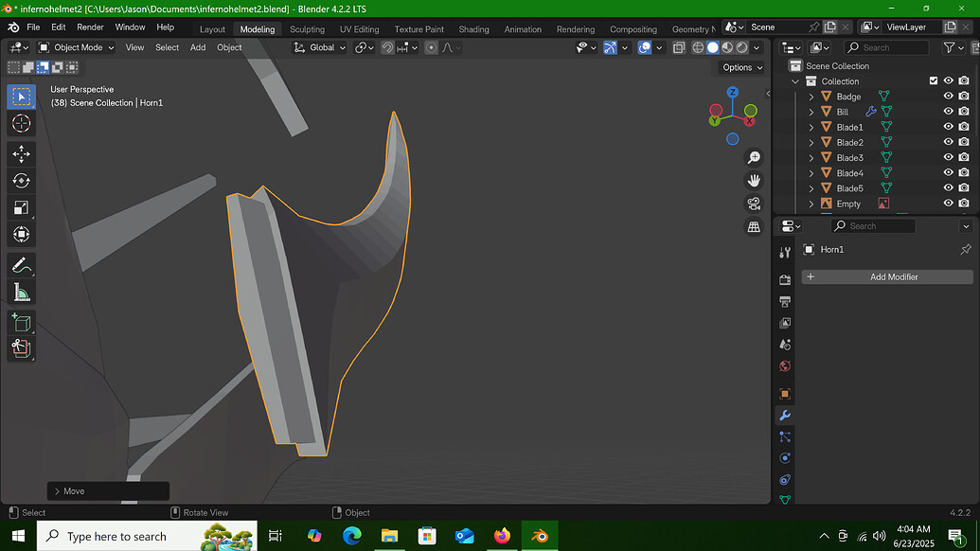Viewport: 980px width, 551px height.
Task: Click the zoom view magnifier icon
Action: click(754, 157)
